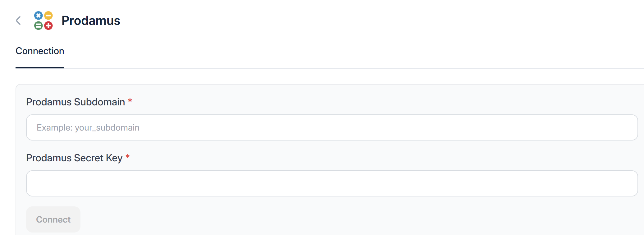Click the Prodamus page title
Screen dimensions: 644x235
click(x=91, y=21)
